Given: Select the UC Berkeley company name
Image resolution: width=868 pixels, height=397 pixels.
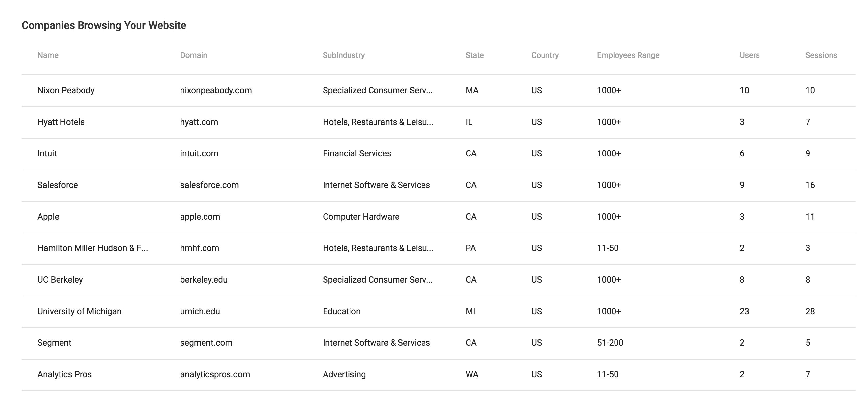Looking at the screenshot, I should coord(60,280).
